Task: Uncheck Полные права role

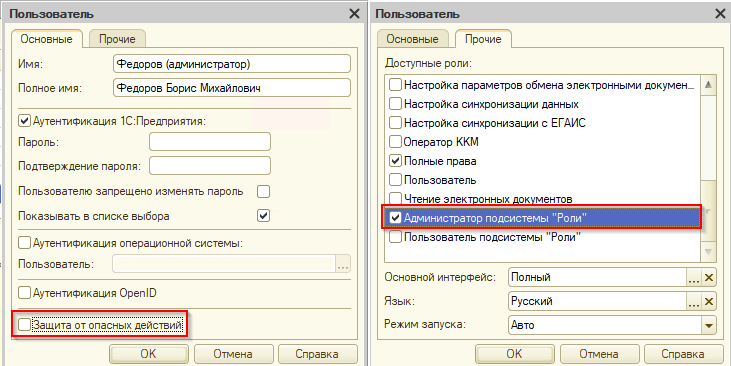Action: pyautogui.click(x=395, y=161)
